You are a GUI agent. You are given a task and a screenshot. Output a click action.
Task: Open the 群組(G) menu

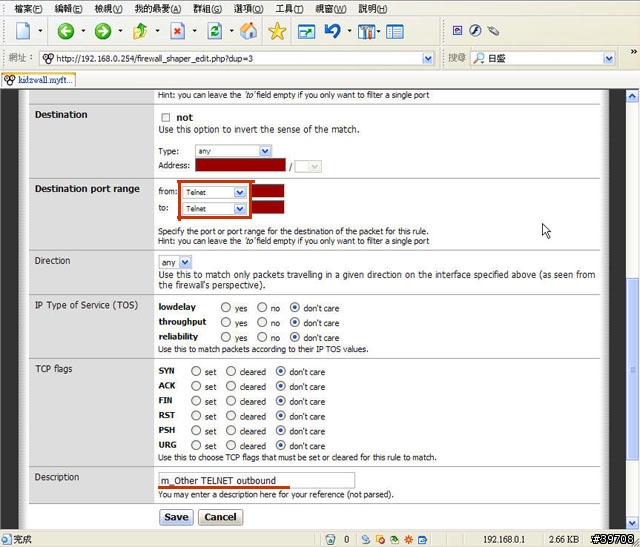coord(207,9)
